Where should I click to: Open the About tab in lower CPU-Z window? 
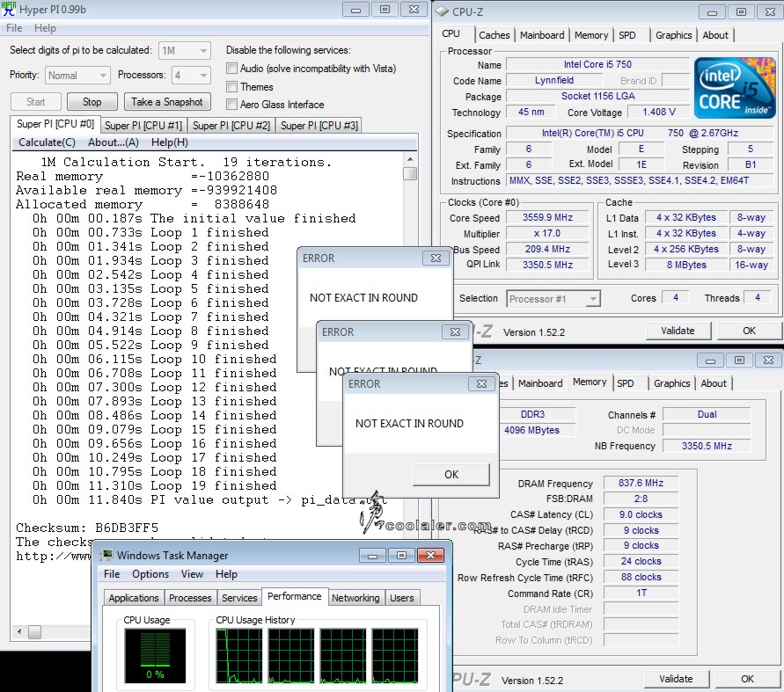tap(714, 383)
